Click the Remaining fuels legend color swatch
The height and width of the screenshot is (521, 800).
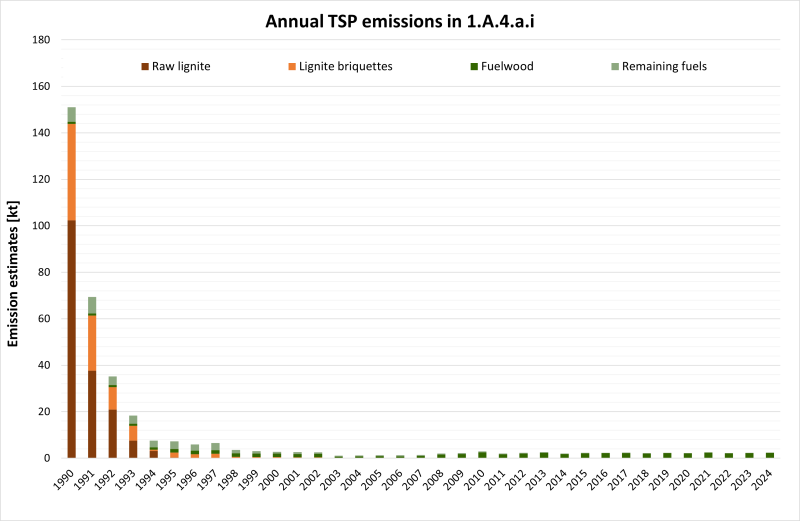pyautogui.click(x=614, y=67)
